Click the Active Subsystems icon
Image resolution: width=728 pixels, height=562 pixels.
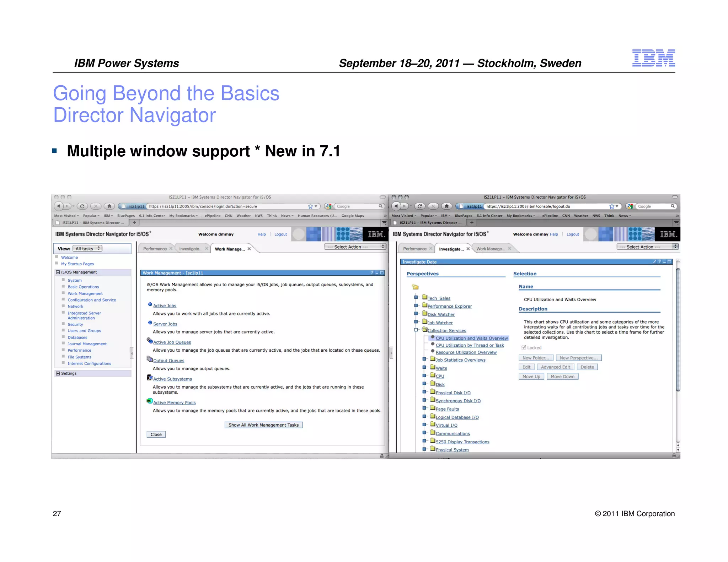pyautogui.click(x=150, y=377)
